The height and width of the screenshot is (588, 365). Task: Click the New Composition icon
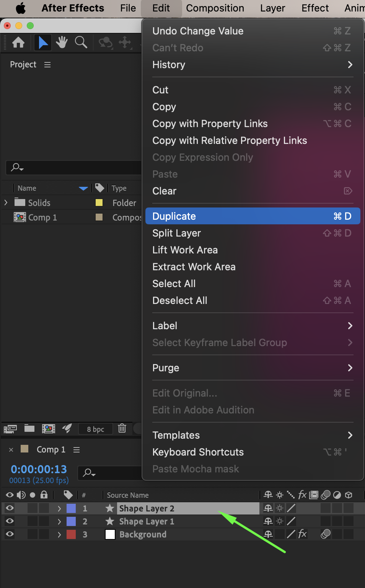click(x=48, y=429)
